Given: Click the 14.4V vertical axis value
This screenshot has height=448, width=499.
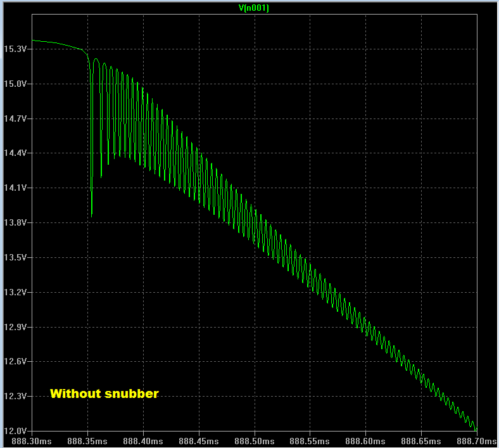Looking at the screenshot, I should [x=14, y=153].
